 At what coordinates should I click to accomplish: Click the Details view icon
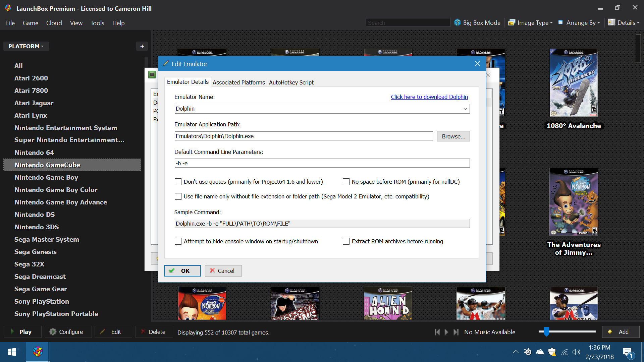611,22
